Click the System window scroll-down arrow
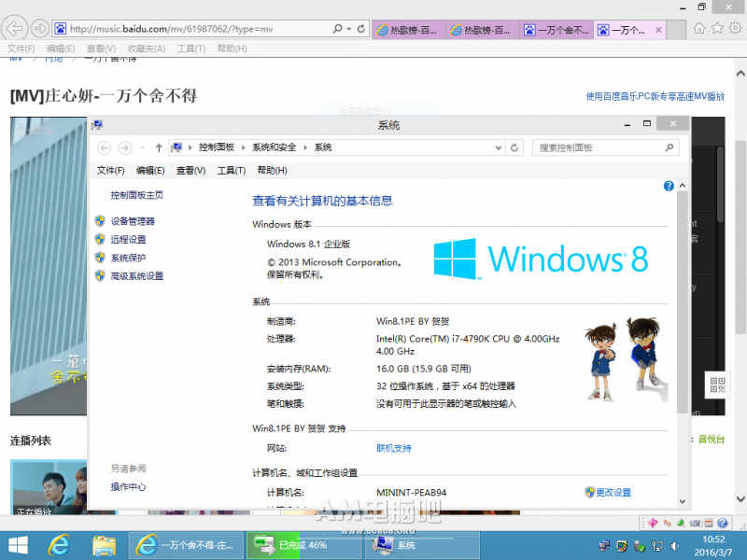This screenshot has width=747, height=560. coord(683,501)
